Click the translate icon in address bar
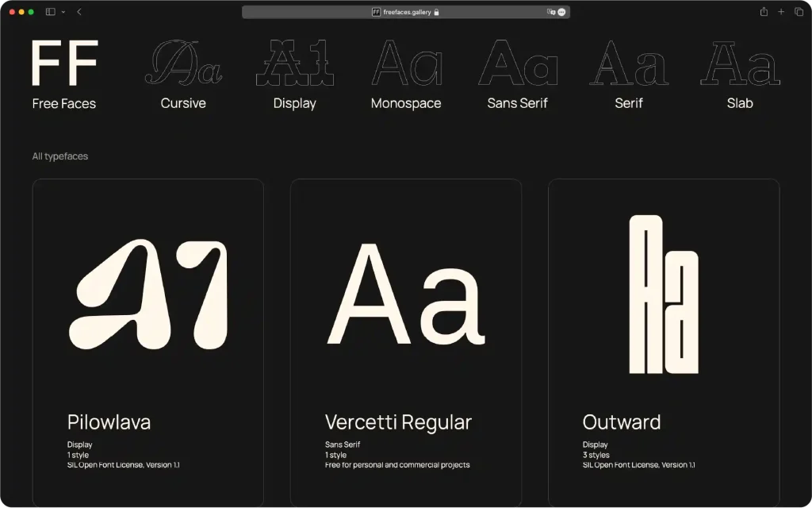Image resolution: width=812 pixels, height=508 pixels. [551, 12]
